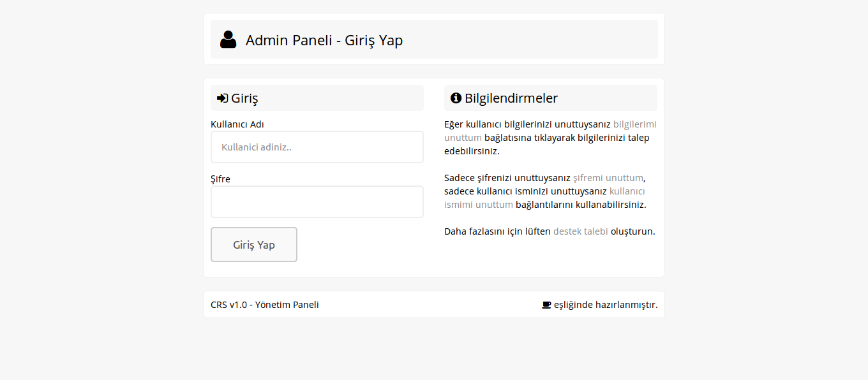Click the "eşliğinde hazırlanmıştır" footer text
The image size is (868, 380).
(605, 305)
